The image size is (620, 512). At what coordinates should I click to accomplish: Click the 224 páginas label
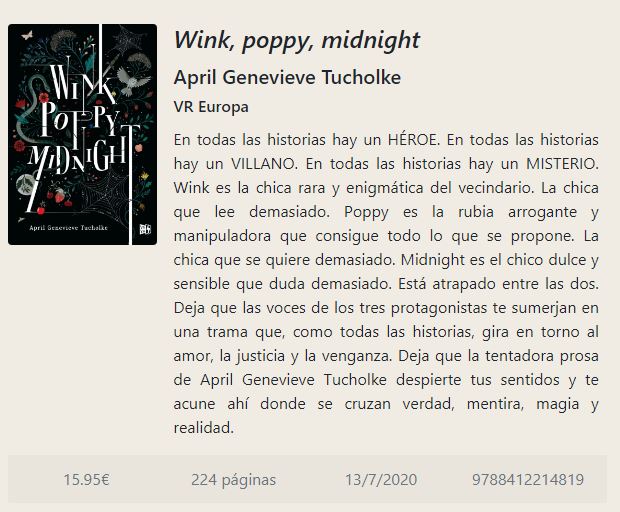tap(233, 480)
